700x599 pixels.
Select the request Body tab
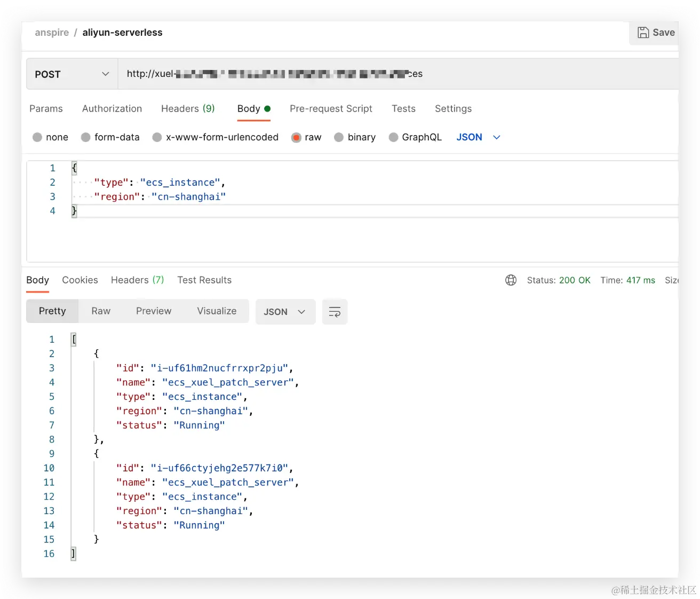click(253, 108)
